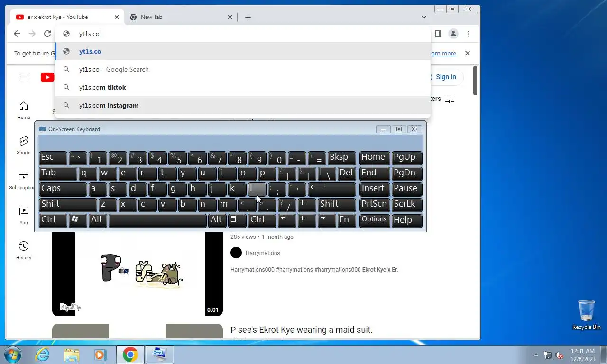Click the on-screen spacebar

pos(157,220)
